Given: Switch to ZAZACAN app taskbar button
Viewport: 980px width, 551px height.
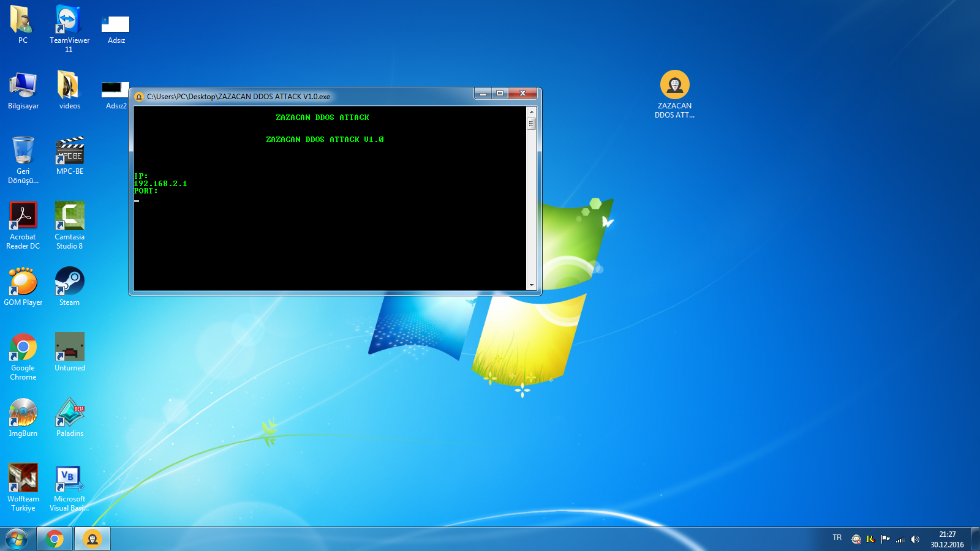Looking at the screenshot, I should 92,539.
